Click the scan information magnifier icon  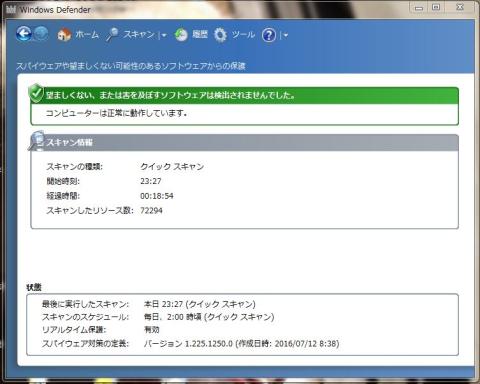pyautogui.click(x=36, y=141)
